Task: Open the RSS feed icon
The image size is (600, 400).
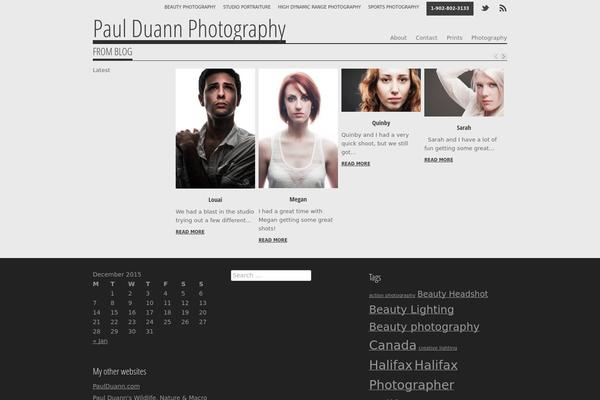Action: (503, 8)
